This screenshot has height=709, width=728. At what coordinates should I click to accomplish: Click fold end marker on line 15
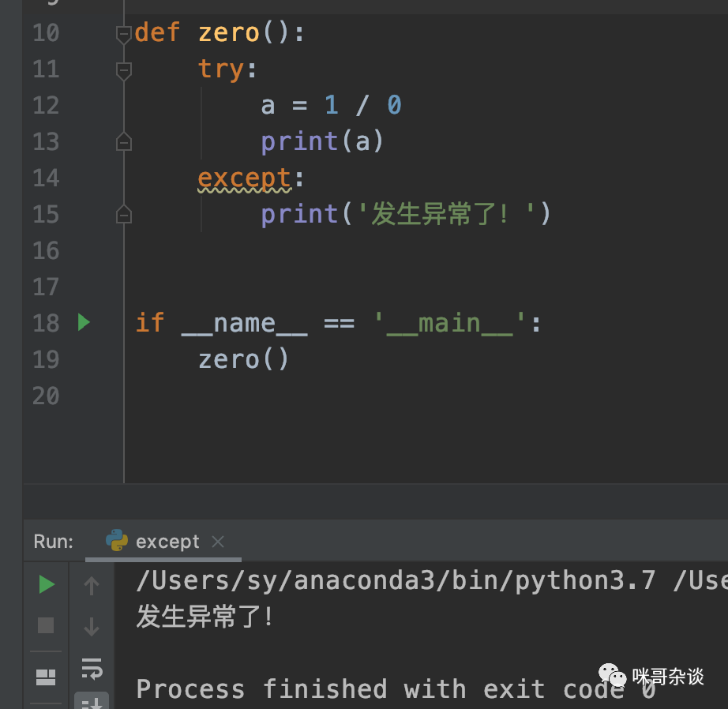123,214
